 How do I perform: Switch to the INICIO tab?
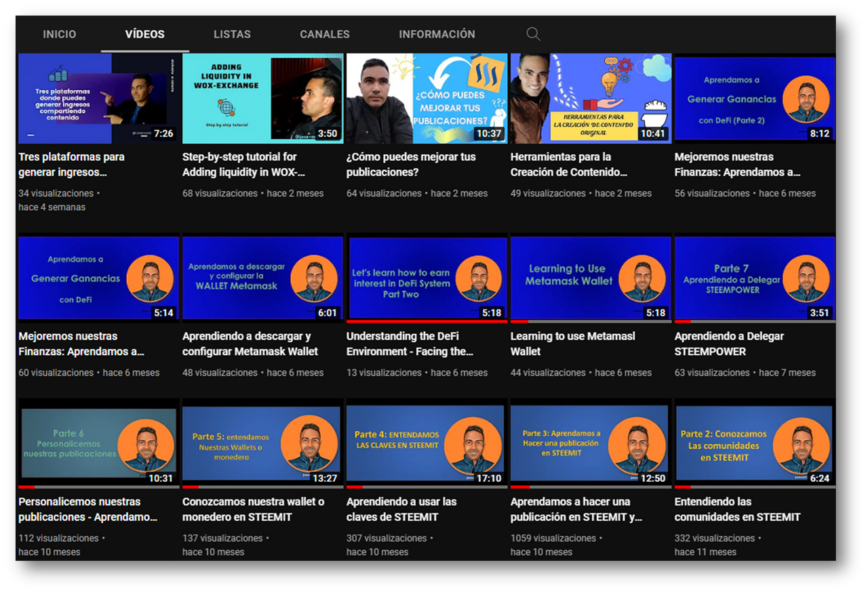[x=60, y=34]
